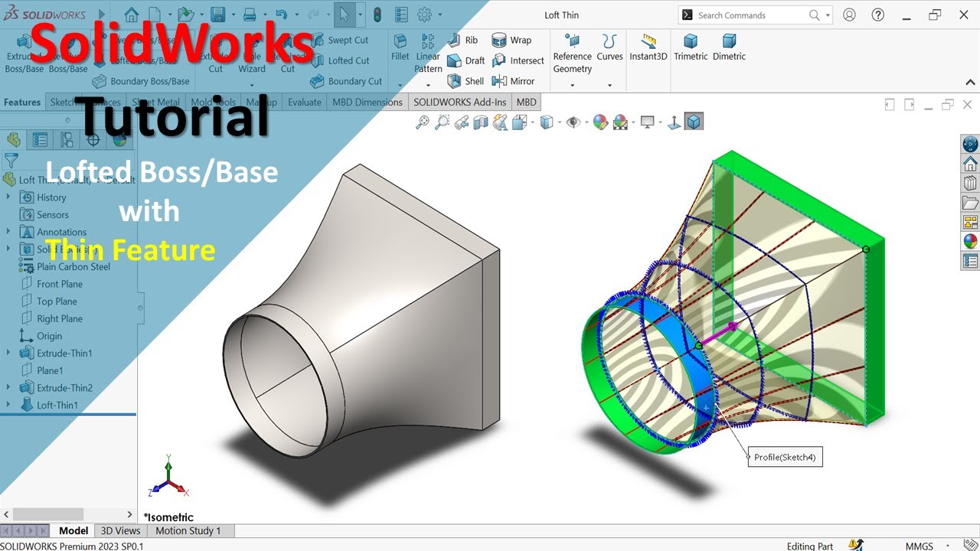Click the Profile(Sketch4) callout label
The width and height of the screenshot is (980, 551).
(x=785, y=458)
